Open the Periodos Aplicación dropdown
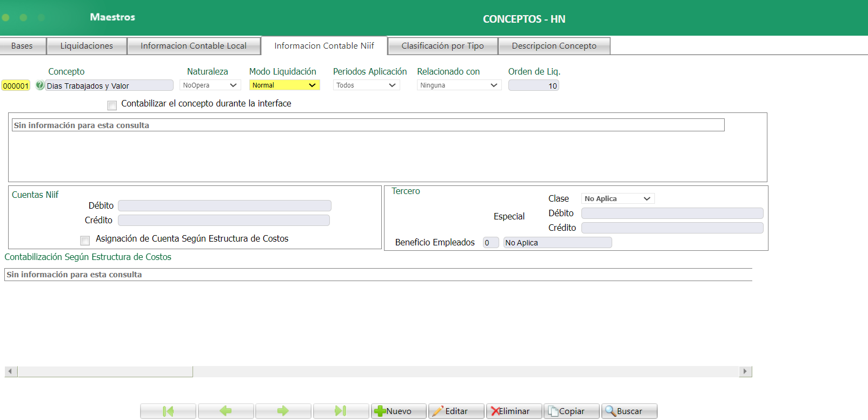 pos(366,85)
